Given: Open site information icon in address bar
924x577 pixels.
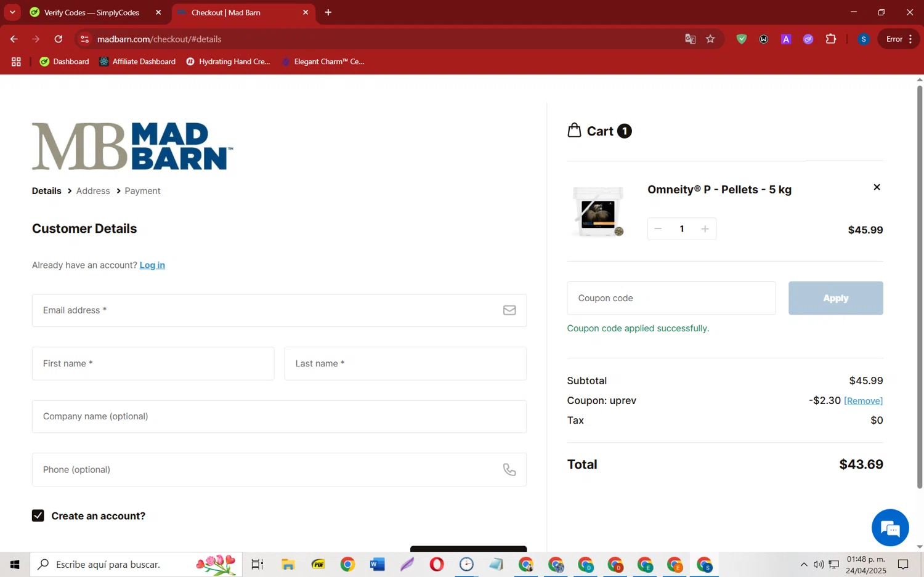Looking at the screenshot, I should click(x=85, y=39).
